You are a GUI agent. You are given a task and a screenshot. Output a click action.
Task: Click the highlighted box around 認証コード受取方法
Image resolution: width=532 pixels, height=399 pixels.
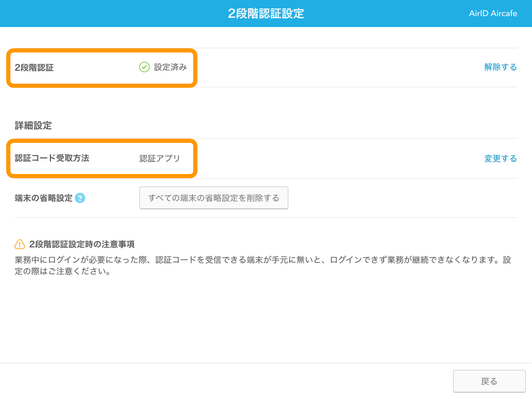click(x=101, y=158)
